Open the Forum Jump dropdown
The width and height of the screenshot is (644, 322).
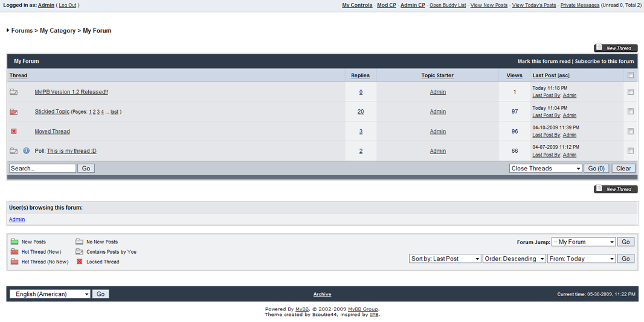pyautogui.click(x=584, y=242)
